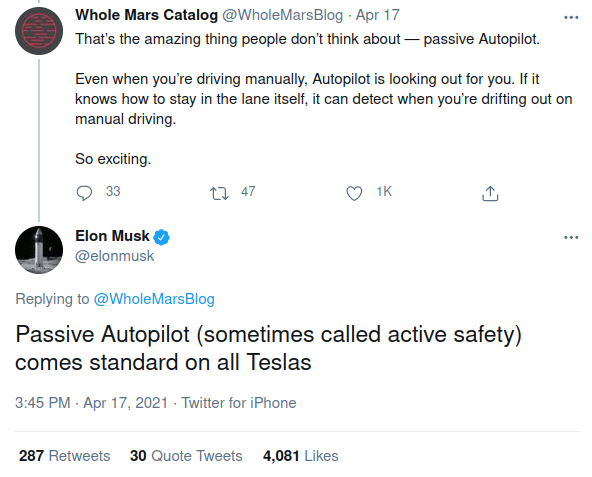This screenshot has height=477, width=592.
Task: Click the Apr 17 date on first tweet
Action: (x=378, y=15)
